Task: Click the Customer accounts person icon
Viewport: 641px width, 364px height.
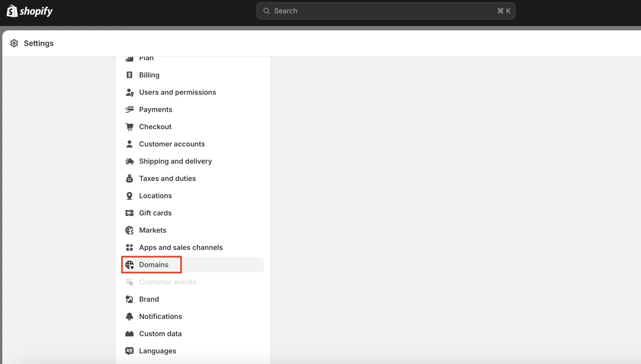Action: [x=130, y=144]
